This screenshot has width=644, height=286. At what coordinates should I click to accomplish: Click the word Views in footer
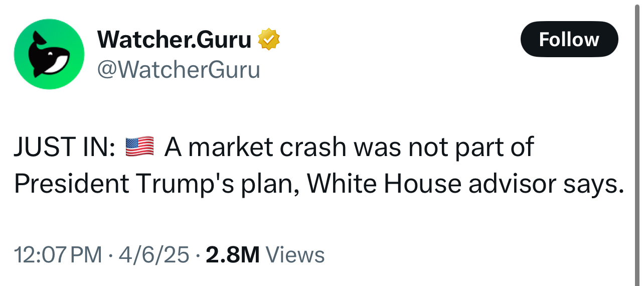point(295,255)
